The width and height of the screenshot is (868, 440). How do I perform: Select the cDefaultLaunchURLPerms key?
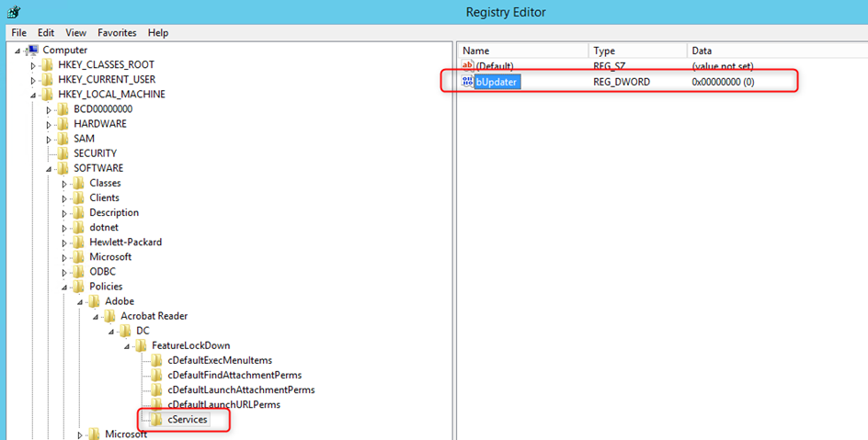(x=223, y=405)
